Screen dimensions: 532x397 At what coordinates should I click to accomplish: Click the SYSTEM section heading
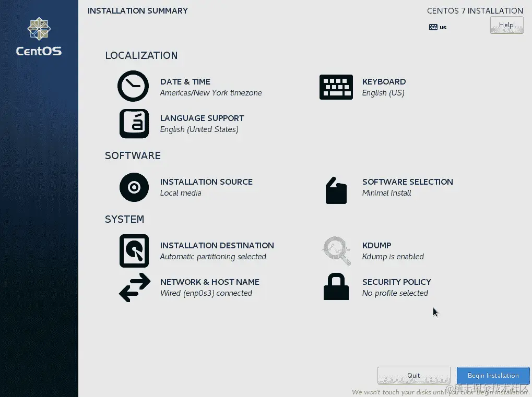[x=124, y=219]
